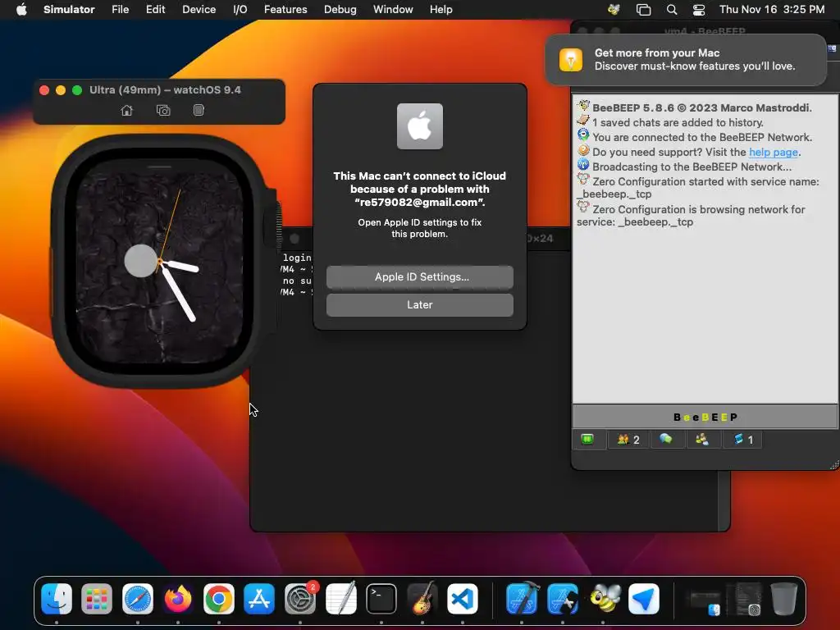Click the 'Zero Configuration started with service name' line

[x=698, y=188]
